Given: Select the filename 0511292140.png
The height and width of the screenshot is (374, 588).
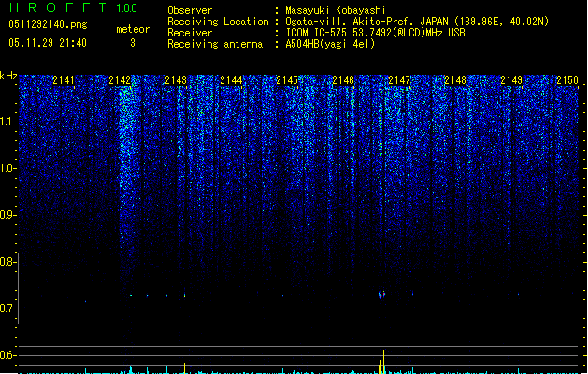Looking at the screenshot, I should [48, 24].
